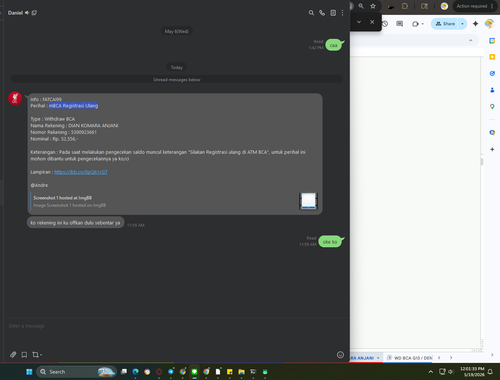Click the Sheets vertical scrollbar
Image resolution: width=500 pixels, height=380 pixels.
(x=482, y=162)
